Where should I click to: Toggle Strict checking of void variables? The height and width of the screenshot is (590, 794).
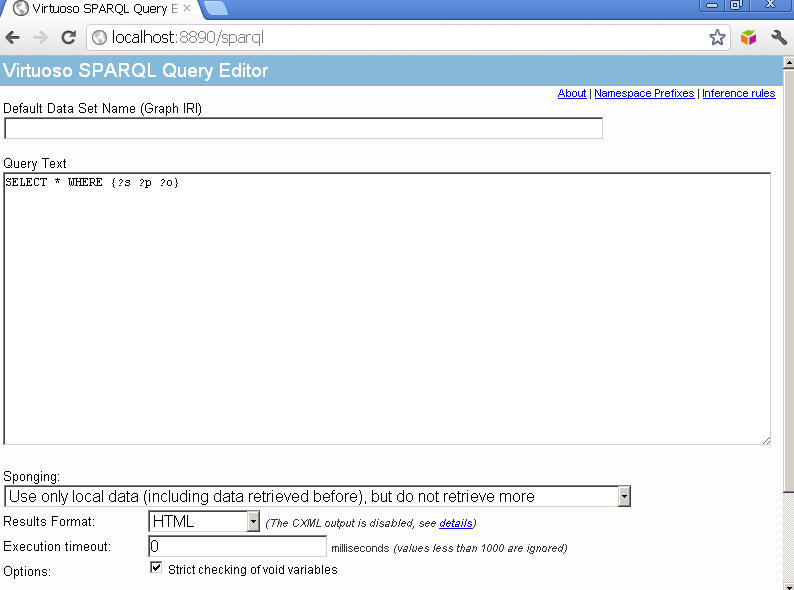[156, 568]
